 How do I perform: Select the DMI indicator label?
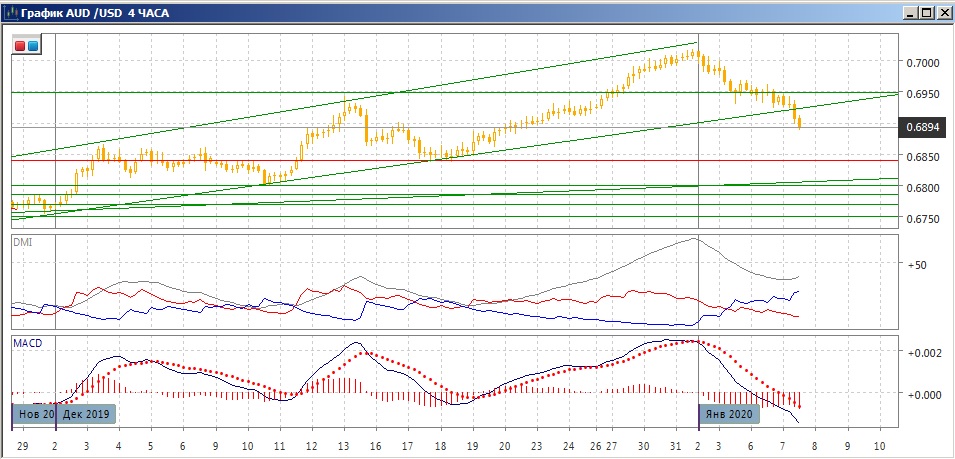coord(22,242)
